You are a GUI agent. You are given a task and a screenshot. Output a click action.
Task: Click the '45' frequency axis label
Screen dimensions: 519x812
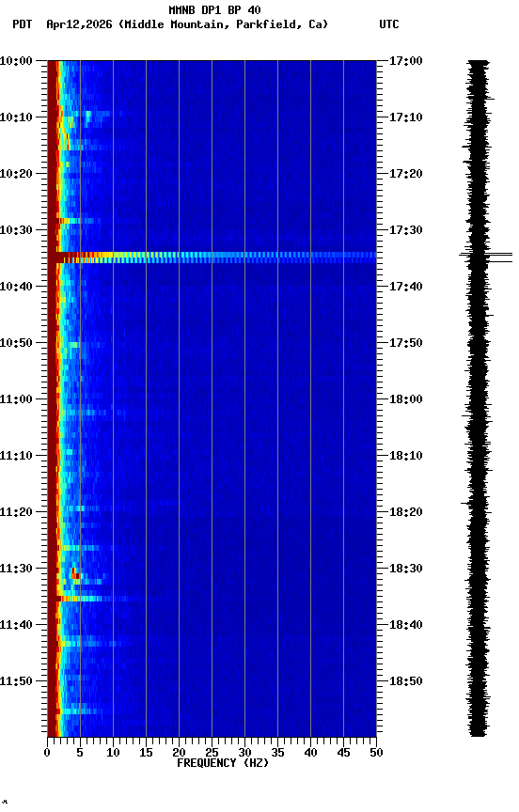(x=343, y=753)
